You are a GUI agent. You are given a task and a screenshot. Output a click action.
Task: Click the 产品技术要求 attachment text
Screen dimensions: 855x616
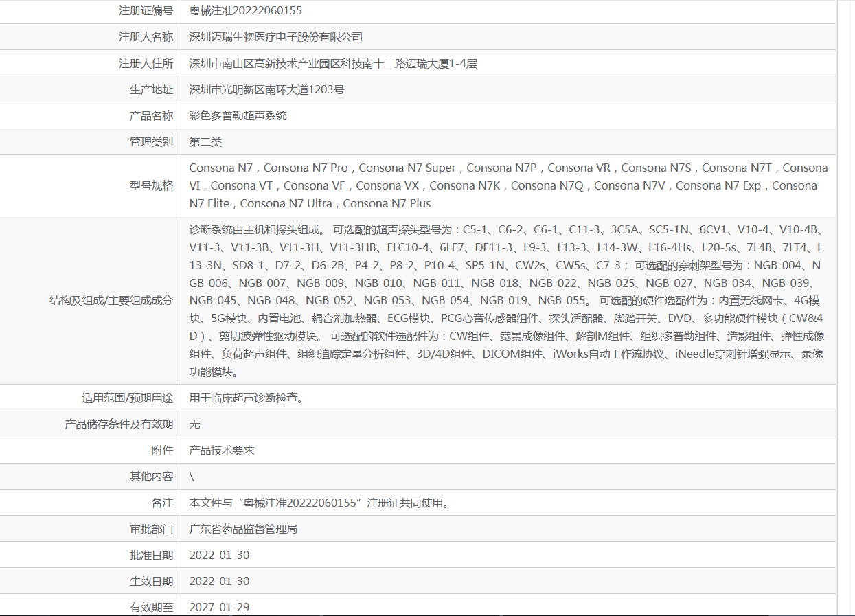pyautogui.click(x=221, y=450)
